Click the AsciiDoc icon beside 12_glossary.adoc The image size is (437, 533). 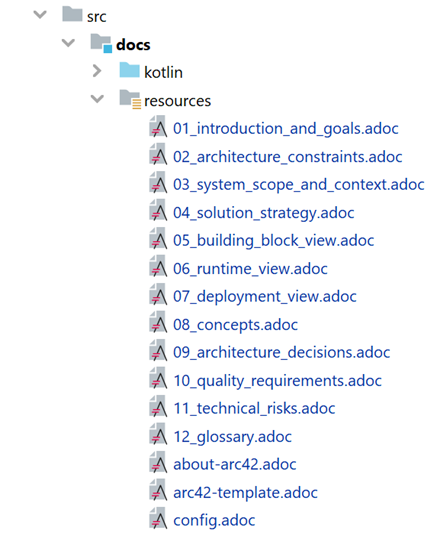(x=158, y=434)
